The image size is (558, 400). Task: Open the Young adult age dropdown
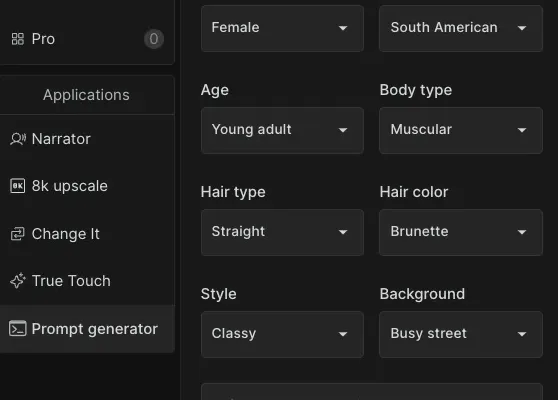tap(282, 130)
